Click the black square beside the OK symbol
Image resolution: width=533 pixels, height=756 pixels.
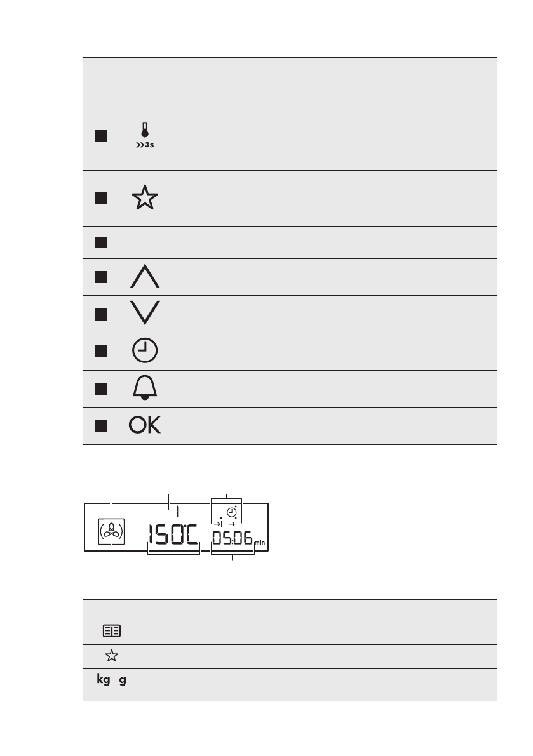(x=100, y=426)
